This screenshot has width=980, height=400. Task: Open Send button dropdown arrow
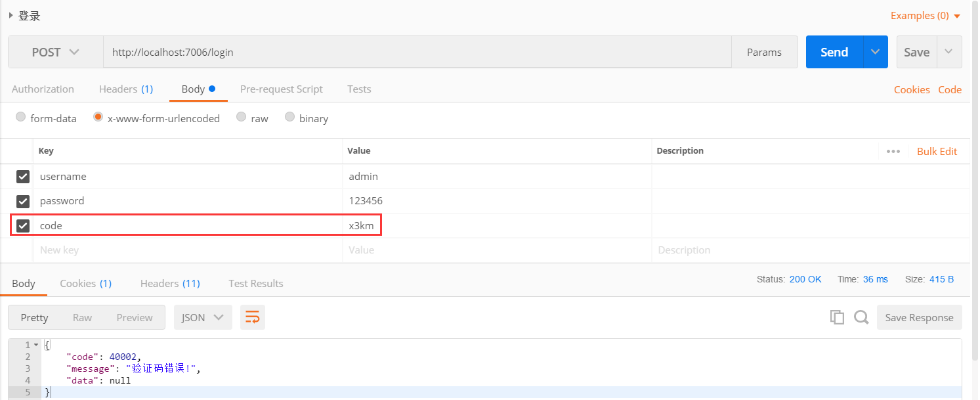click(875, 52)
